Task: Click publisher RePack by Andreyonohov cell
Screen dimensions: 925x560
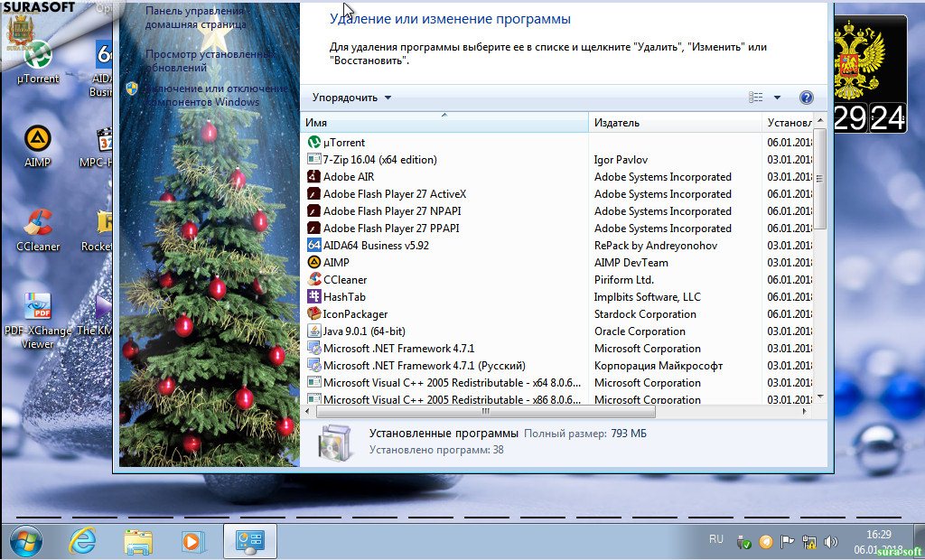Action: click(x=656, y=245)
